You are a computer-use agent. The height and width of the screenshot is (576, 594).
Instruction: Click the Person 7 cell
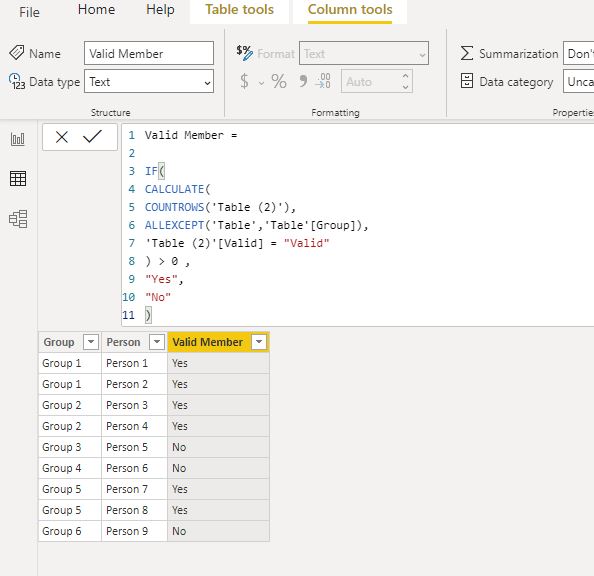134,489
